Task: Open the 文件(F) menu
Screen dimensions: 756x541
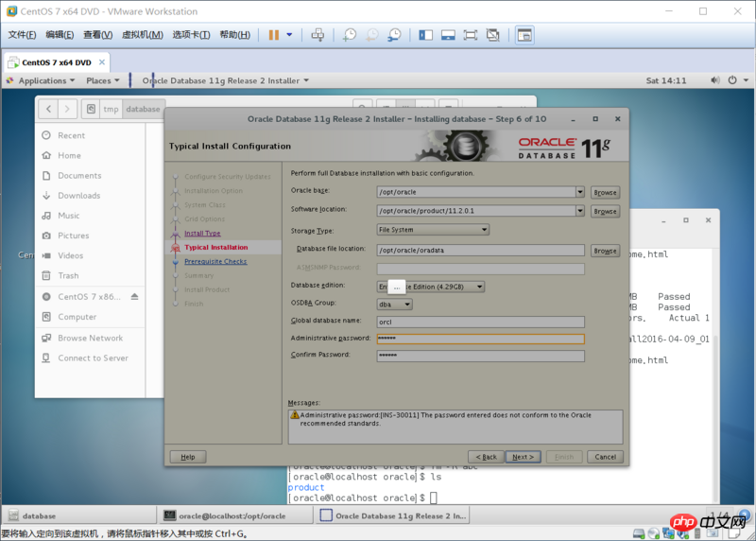Action: [x=22, y=35]
